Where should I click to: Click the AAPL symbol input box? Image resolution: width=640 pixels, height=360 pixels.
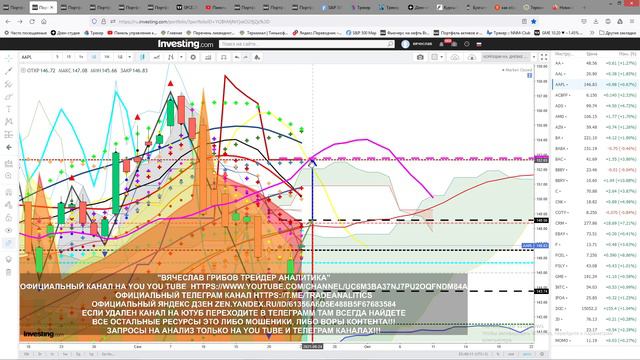click(36, 57)
